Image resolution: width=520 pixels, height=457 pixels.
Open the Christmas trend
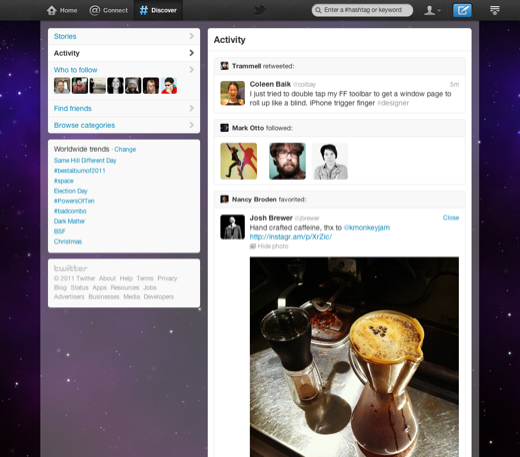click(68, 241)
